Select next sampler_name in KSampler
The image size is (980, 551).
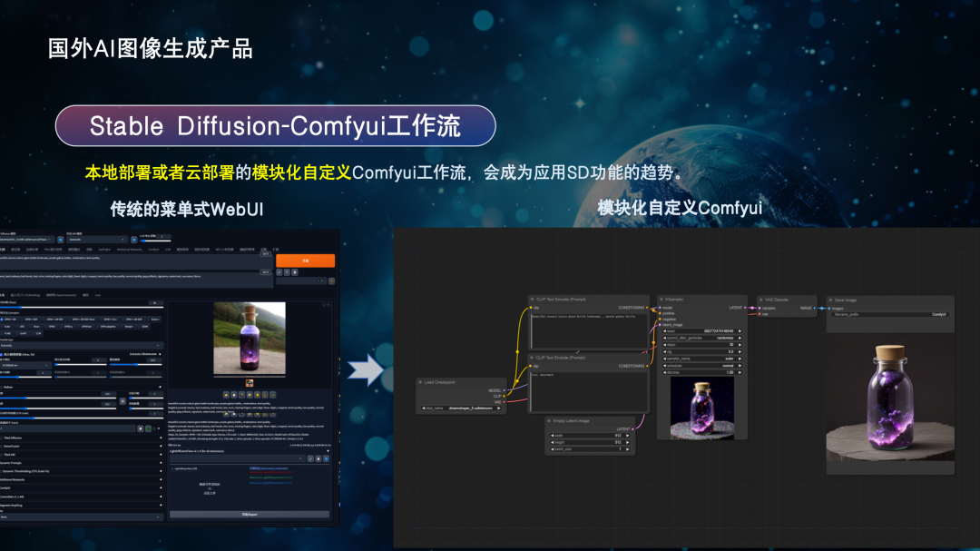point(740,359)
